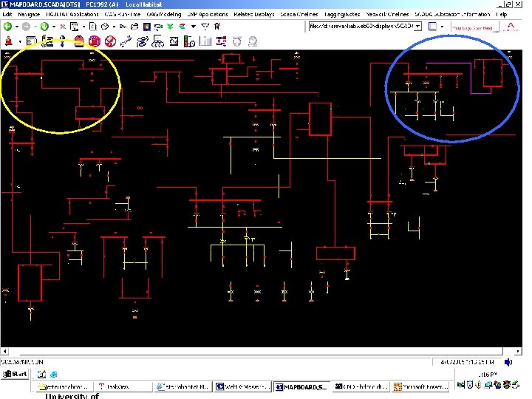Click the MAPBOARD taskbar button
The width and height of the screenshot is (532, 399).
302,386
